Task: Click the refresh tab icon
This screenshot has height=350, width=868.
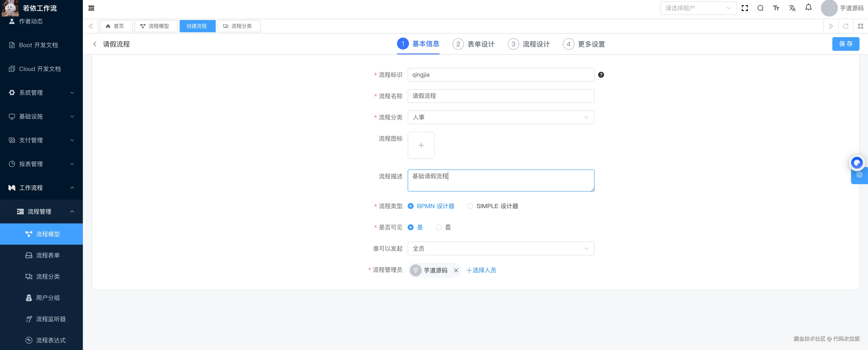Action: (x=845, y=26)
